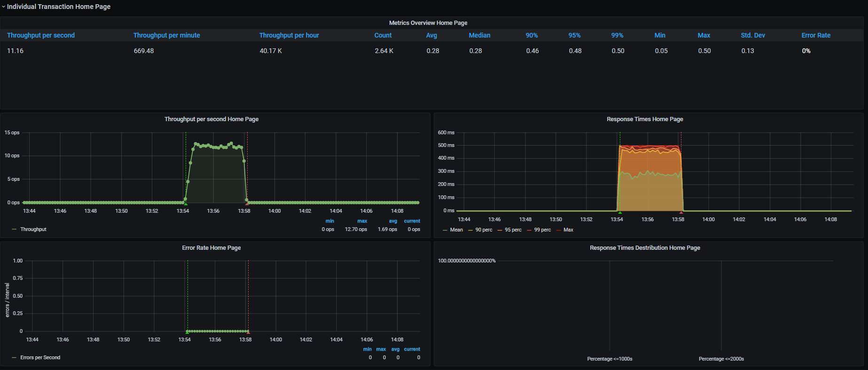Sort throughput legend by current value

coord(412,221)
